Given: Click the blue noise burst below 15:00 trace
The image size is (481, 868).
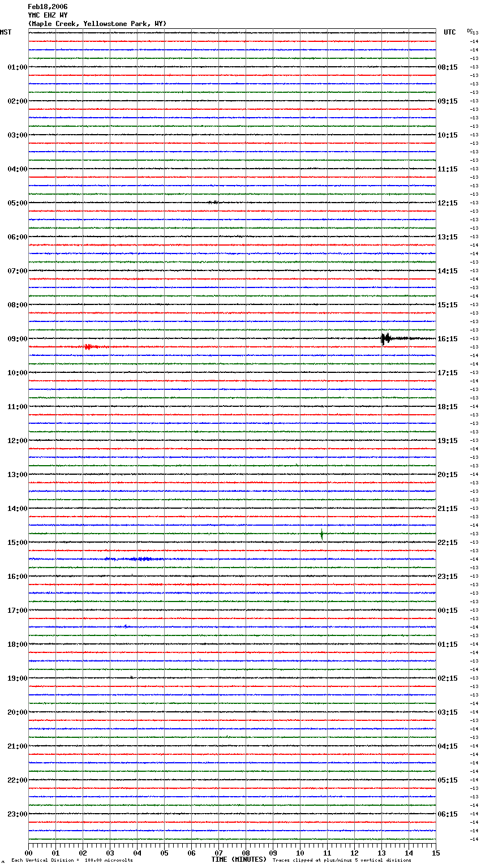Looking at the screenshot, I should [x=136, y=559].
